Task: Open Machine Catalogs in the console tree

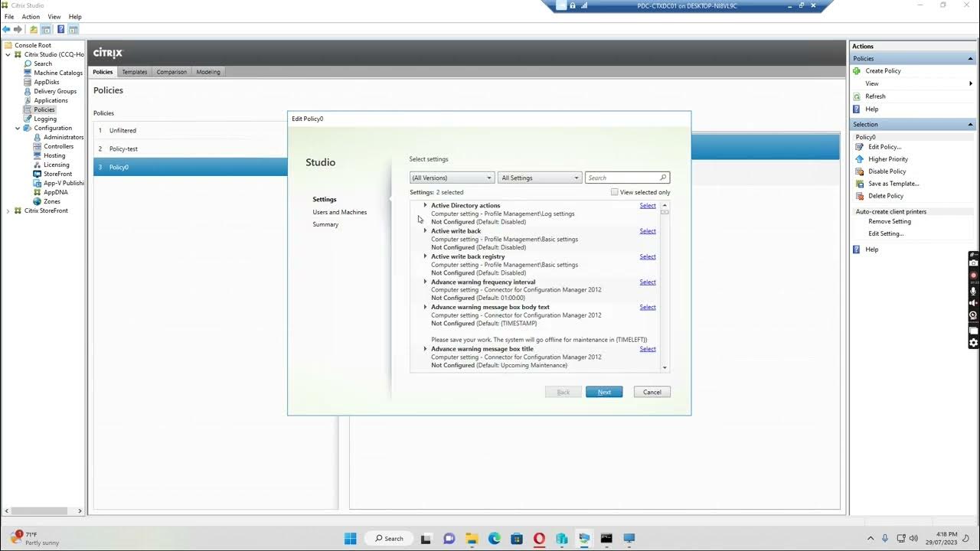Action: point(58,73)
